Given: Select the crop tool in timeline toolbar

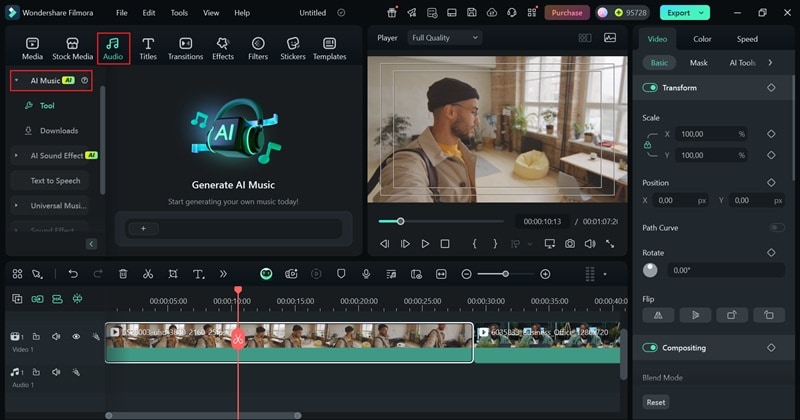Looking at the screenshot, I should click(x=173, y=274).
